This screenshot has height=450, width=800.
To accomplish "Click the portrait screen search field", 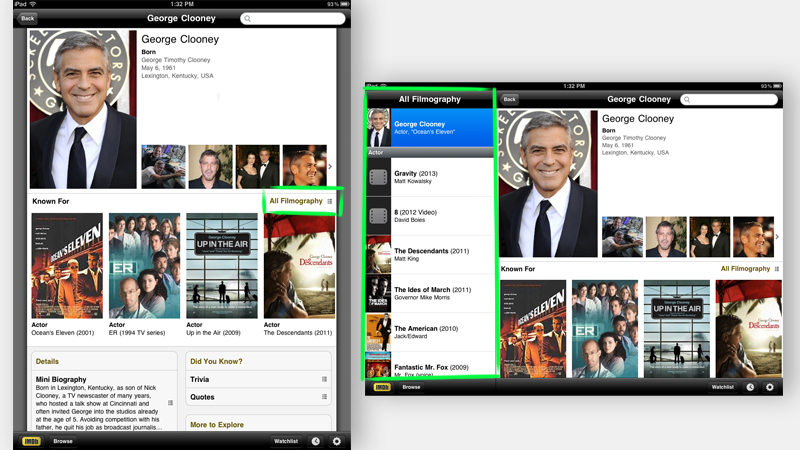I will [292, 19].
